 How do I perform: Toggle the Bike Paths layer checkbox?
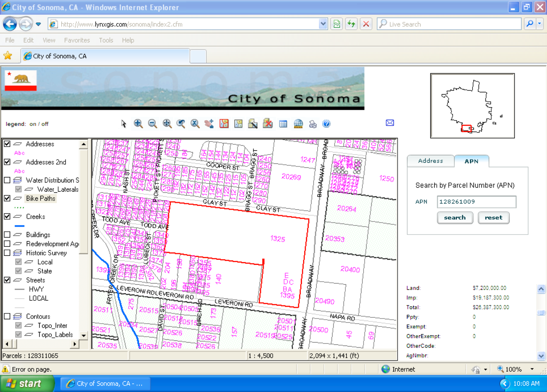click(x=7, y=198)
